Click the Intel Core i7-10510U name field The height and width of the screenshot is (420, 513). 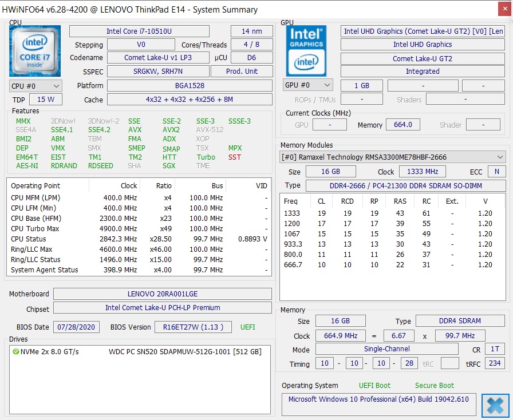139,31
